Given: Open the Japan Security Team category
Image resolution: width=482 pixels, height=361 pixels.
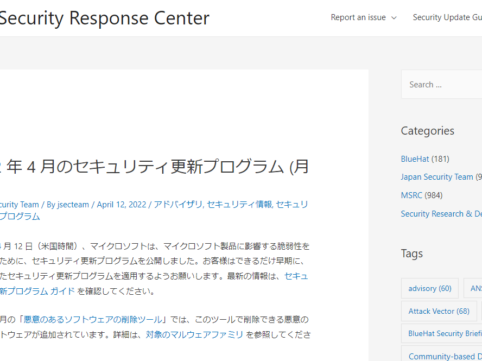Looking at the screenshot, I should coord(437,177).
